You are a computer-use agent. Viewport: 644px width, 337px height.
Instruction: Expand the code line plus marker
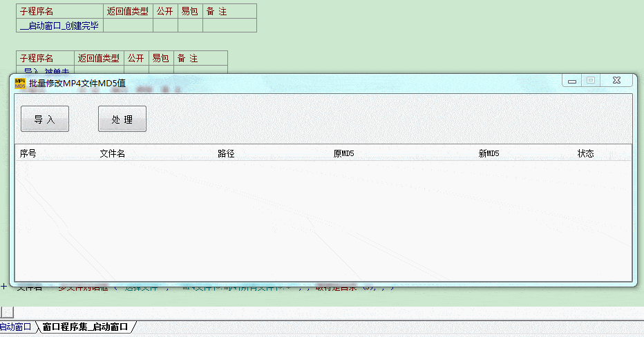click(x=3, y=286)
